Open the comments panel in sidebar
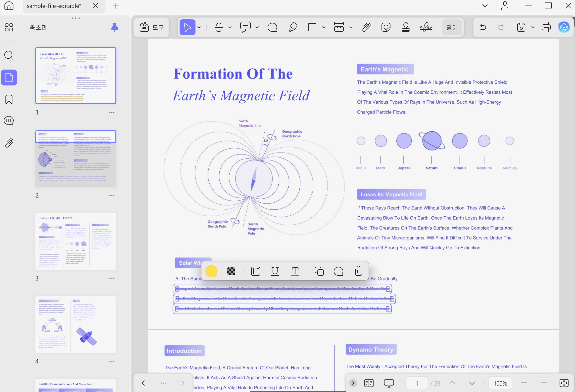Image resolution: width=575 pixels, height=392 pixels. [x=9, y=121]
